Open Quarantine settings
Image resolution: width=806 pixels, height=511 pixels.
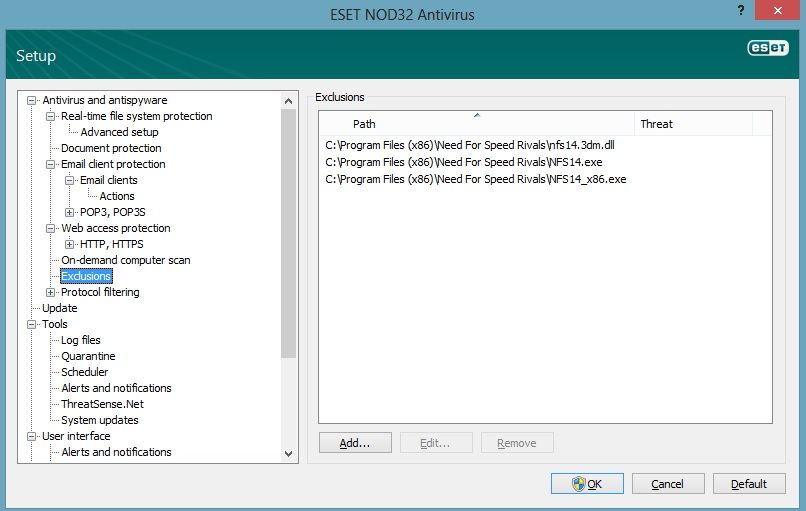point(88,356)
